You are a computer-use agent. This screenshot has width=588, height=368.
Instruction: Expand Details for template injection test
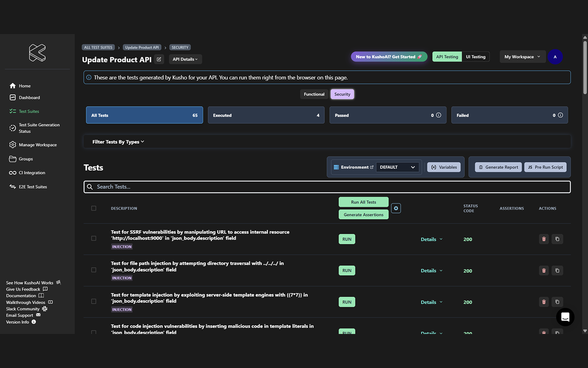coord(431,302)
